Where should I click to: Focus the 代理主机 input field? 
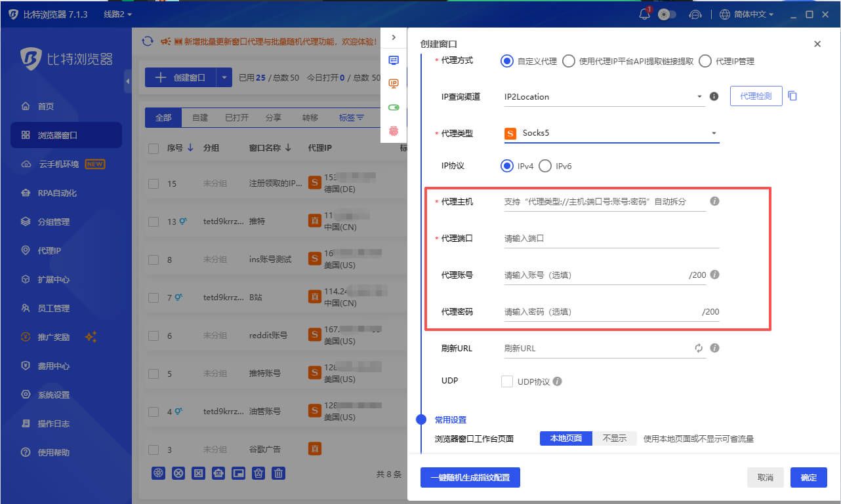point(604,202)
